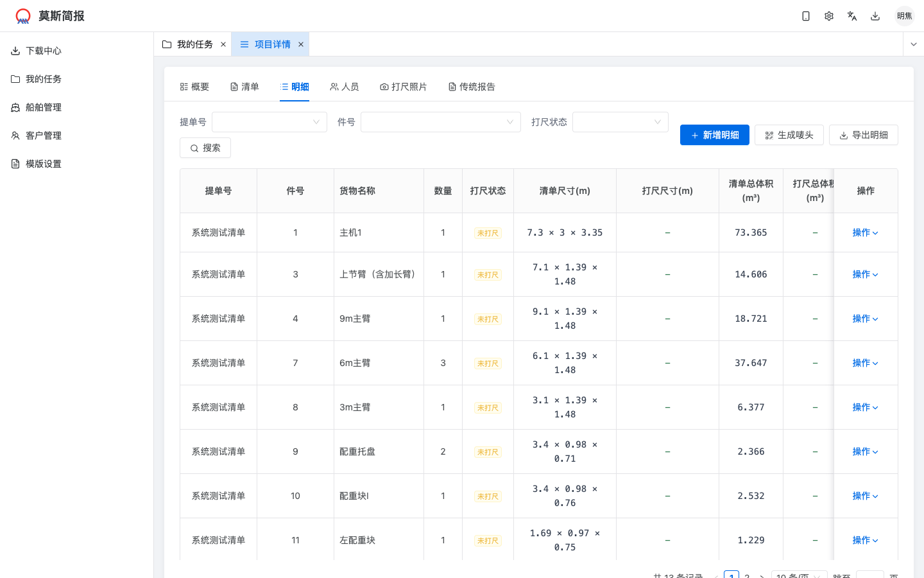The image size is (924, 578).
Task: Switch to the 打尺照片 tab
Action: [403, 87]
